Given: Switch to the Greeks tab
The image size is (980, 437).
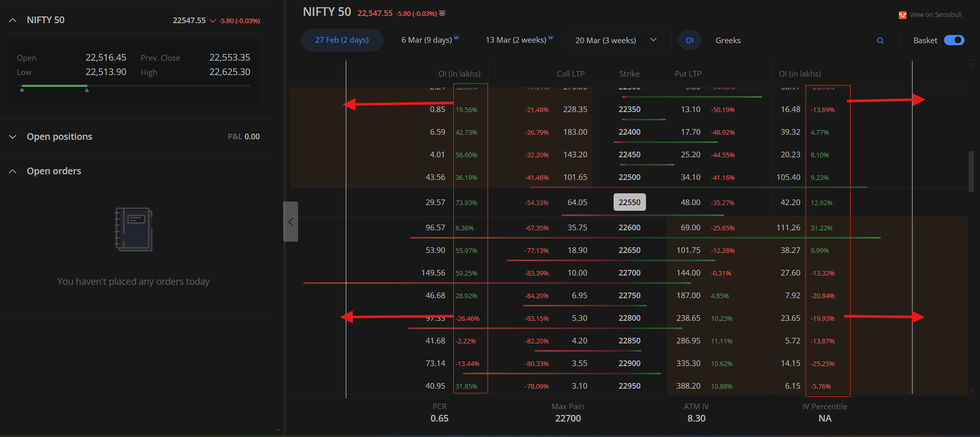Looking at the screenshot, I should [728, 40].
